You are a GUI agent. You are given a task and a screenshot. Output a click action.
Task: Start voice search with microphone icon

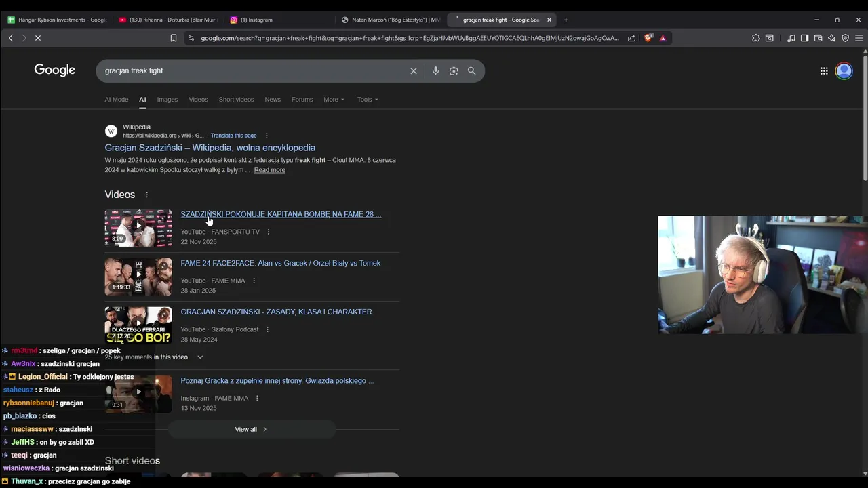click(435, 70)
